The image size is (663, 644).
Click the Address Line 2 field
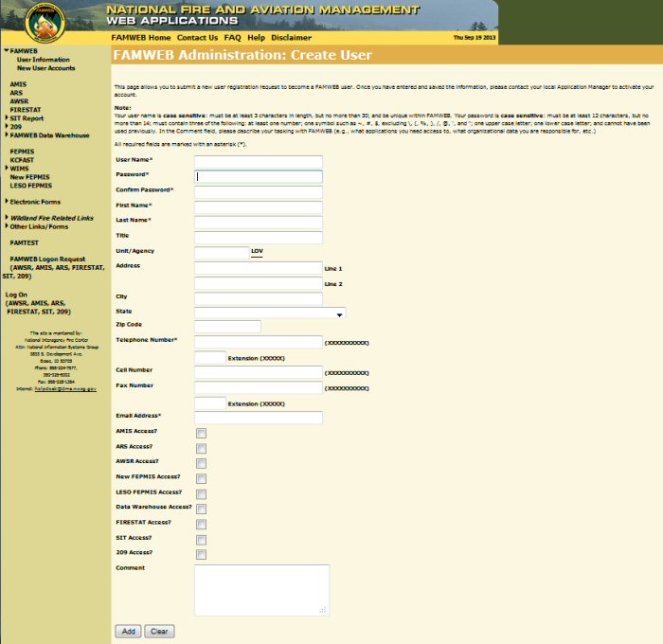[259, 283]
